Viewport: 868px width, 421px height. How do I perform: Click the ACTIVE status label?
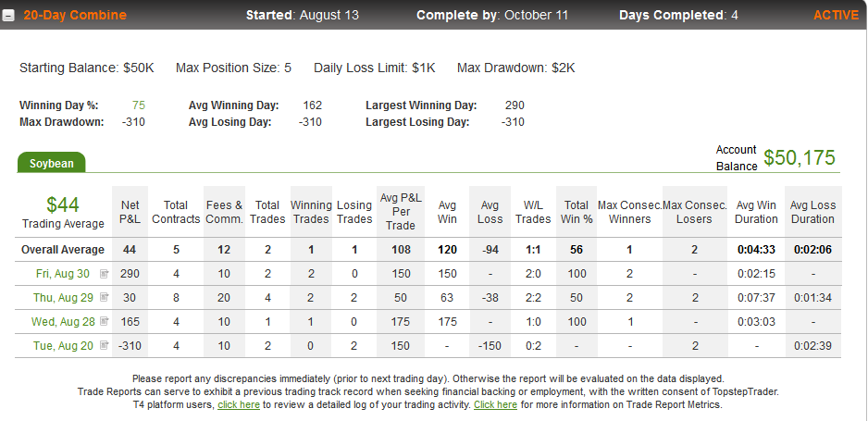point(836,15)
